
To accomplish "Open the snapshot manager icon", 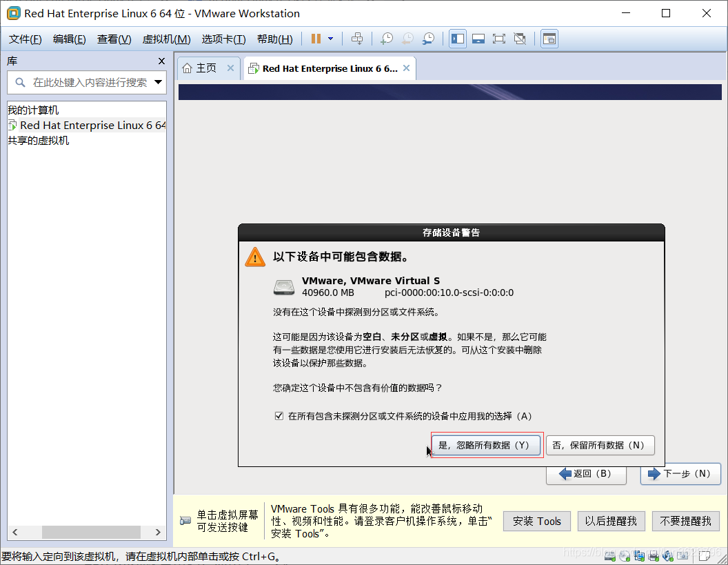I will pyautogui.click(x=428, y=39).
